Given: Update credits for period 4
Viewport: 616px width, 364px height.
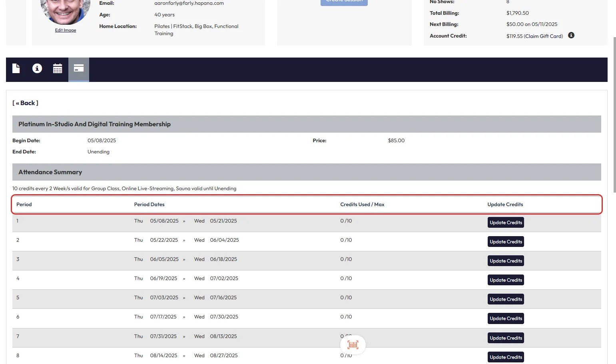Looking at the screenshot, I should coord(506,280).
